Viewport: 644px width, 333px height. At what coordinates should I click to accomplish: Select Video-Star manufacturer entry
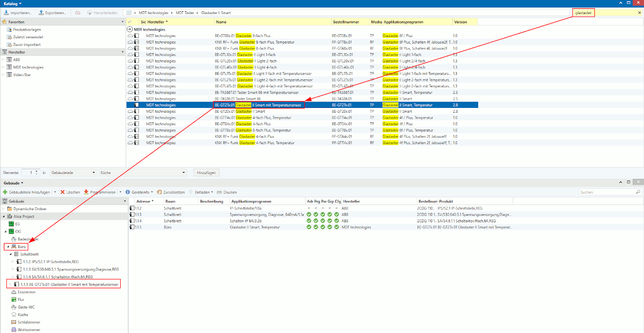click(x=22, y=75)
